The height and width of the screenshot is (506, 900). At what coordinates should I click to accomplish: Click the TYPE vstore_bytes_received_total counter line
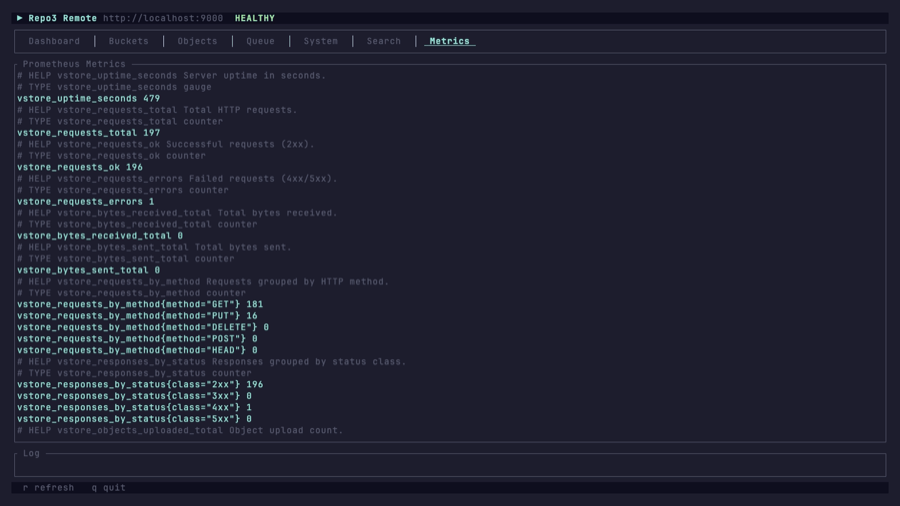pos(137,224)
